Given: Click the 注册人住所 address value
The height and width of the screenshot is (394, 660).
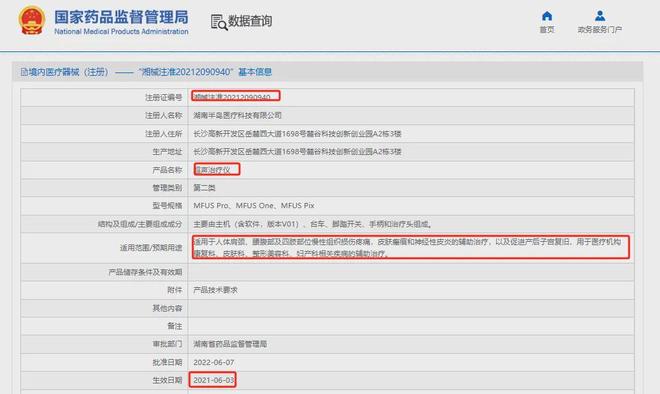Looking at the screenshot, I should pos(297,134).
